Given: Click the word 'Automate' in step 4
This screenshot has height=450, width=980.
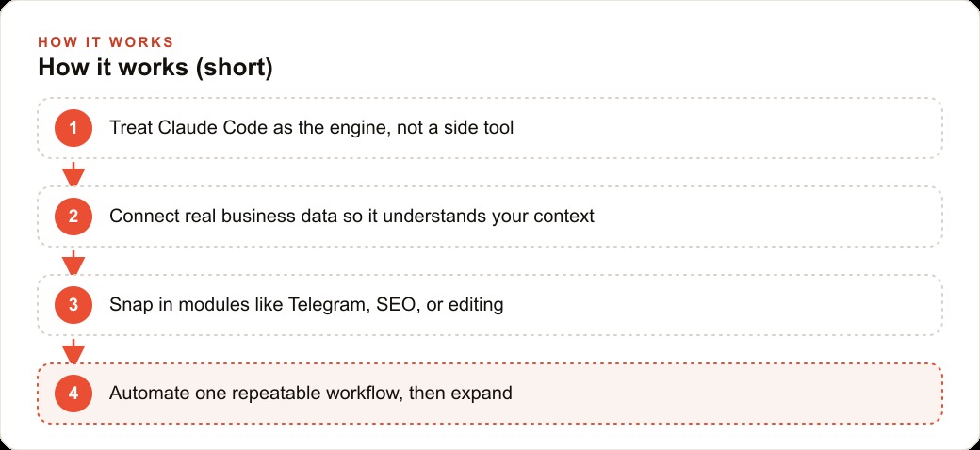Looking at the screenshot, I should pos(148,394).
